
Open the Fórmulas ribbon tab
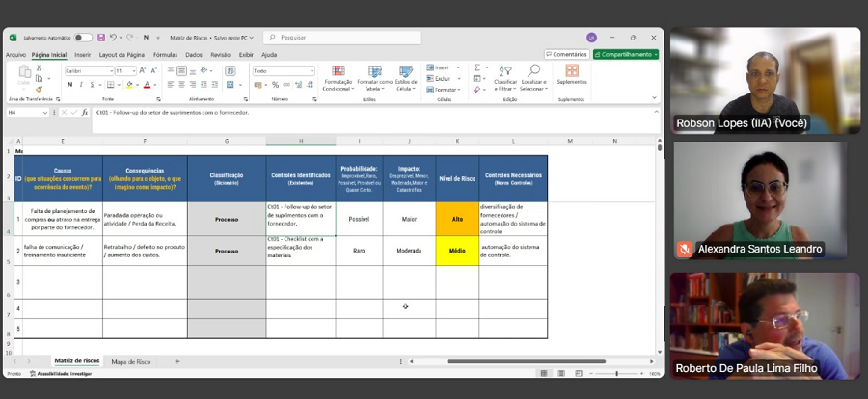click(x=165, y=55)
